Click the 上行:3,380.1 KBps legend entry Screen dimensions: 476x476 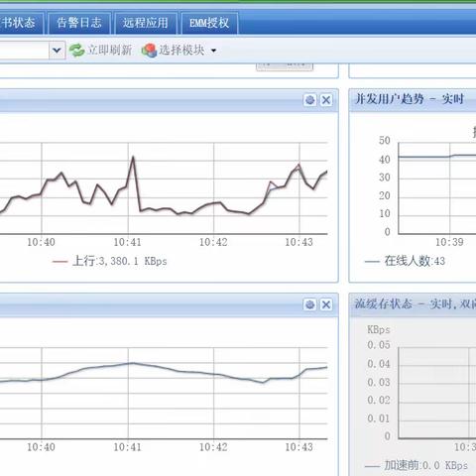110,261
